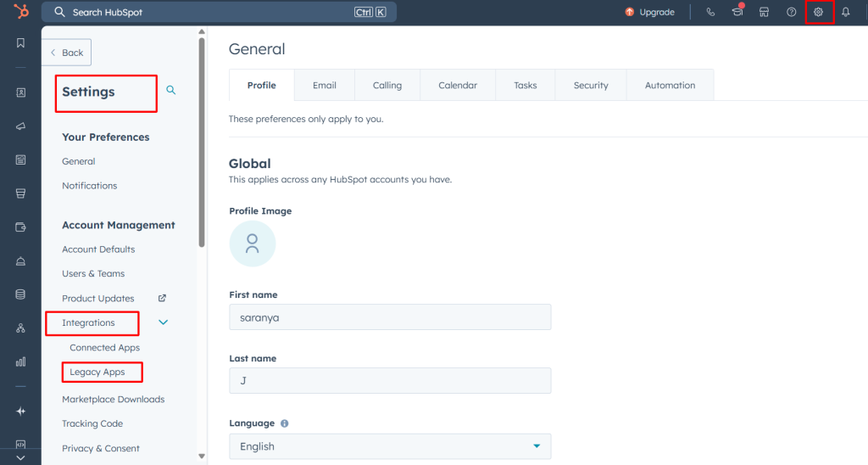This screenshot has height=465, width=868.
Task: Open General under Your Preferences
Action: point(79,161)
